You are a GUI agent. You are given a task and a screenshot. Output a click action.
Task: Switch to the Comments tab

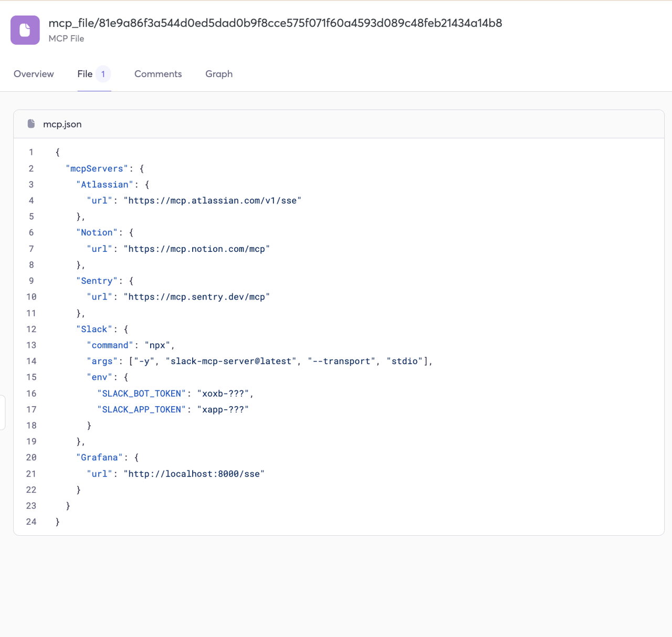point(158,74)
